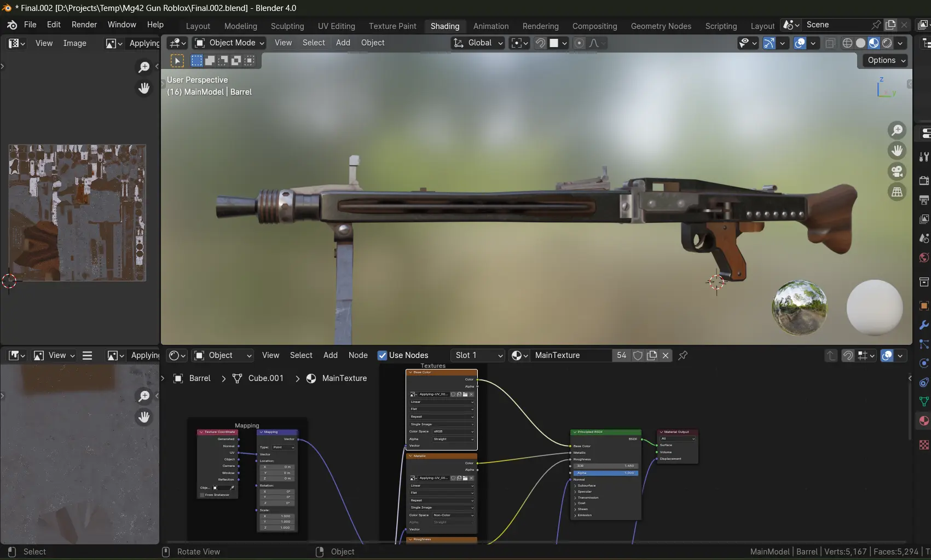Click the Alpha slider on Principled BSDF
The image size is (931, 560).
605,473
